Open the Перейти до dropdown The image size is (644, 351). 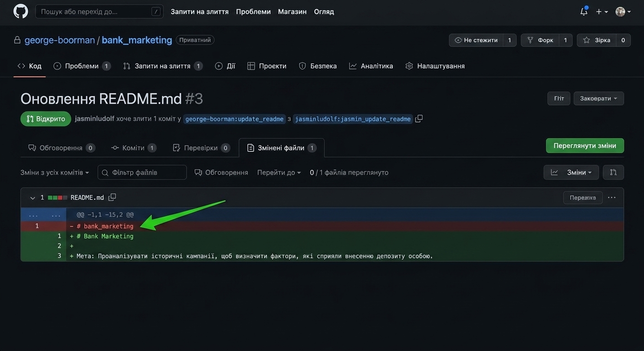click(279, 172)
